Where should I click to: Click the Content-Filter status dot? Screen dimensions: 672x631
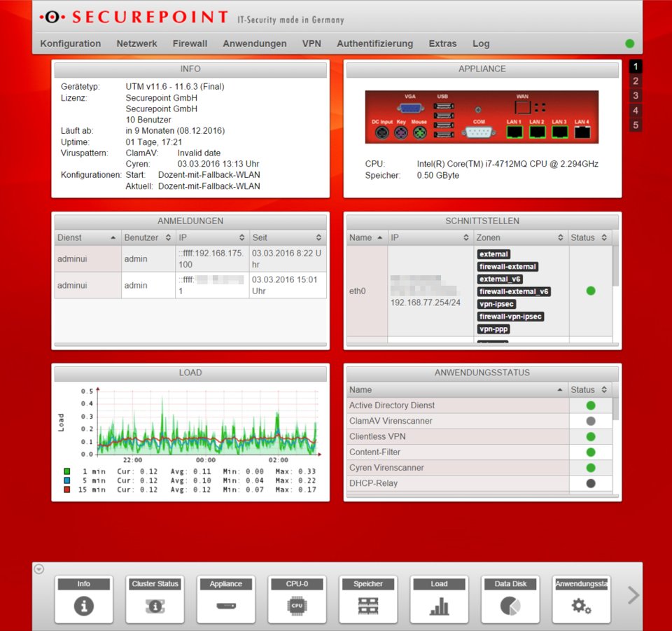591,452
